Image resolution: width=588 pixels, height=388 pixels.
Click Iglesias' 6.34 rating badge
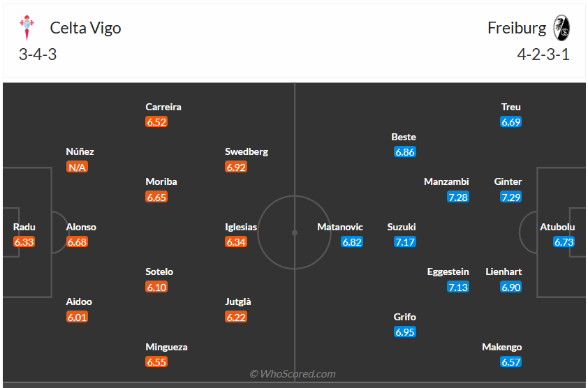click(236, 242)
